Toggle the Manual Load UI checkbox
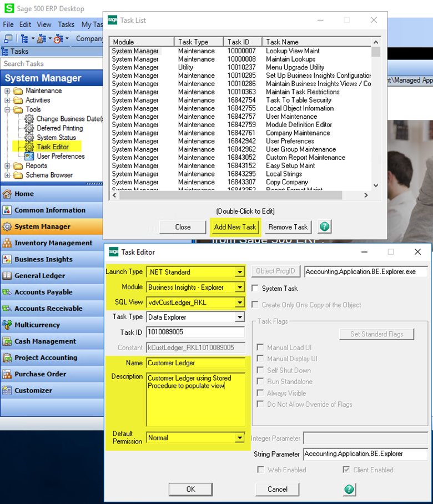The width and height of the screenshot is (433, 504). (260, 347)
